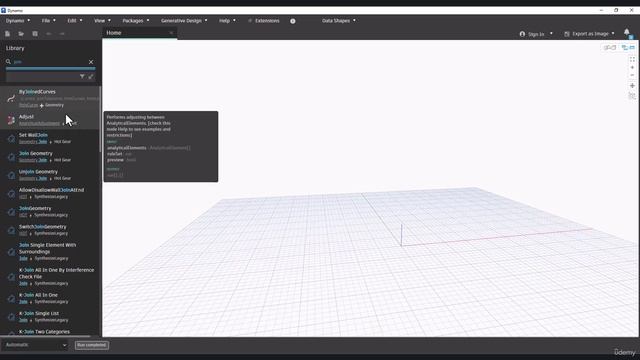Click the Export as Image button
This screenshot has width=640, height=360.
(x=589, y=34)
